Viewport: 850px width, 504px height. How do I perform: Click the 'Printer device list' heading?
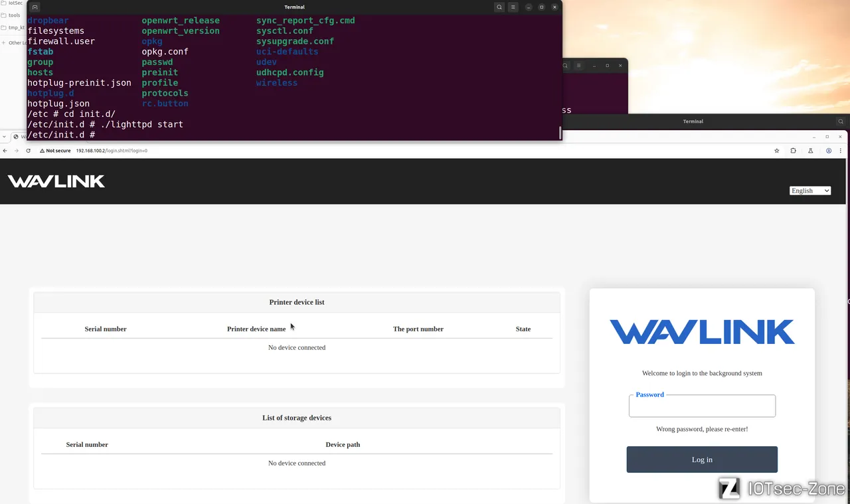[297, 302]
